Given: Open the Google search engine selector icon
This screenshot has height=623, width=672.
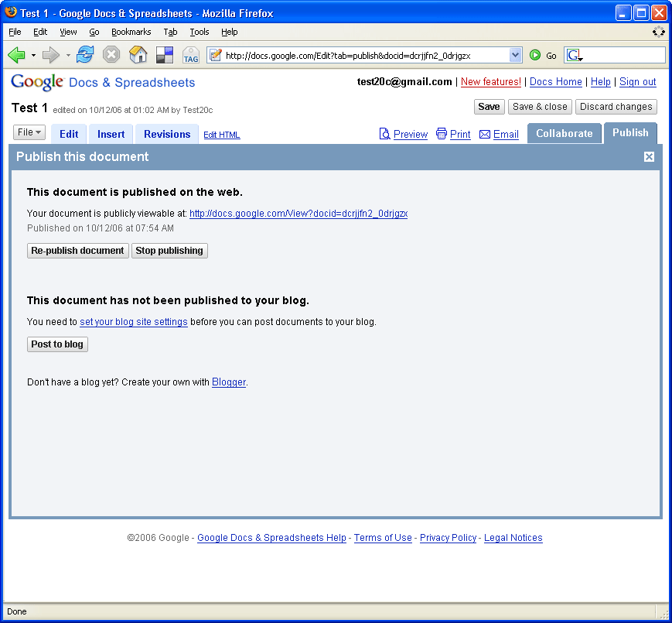Looking at the screenshot, I should tap(575, 55).
